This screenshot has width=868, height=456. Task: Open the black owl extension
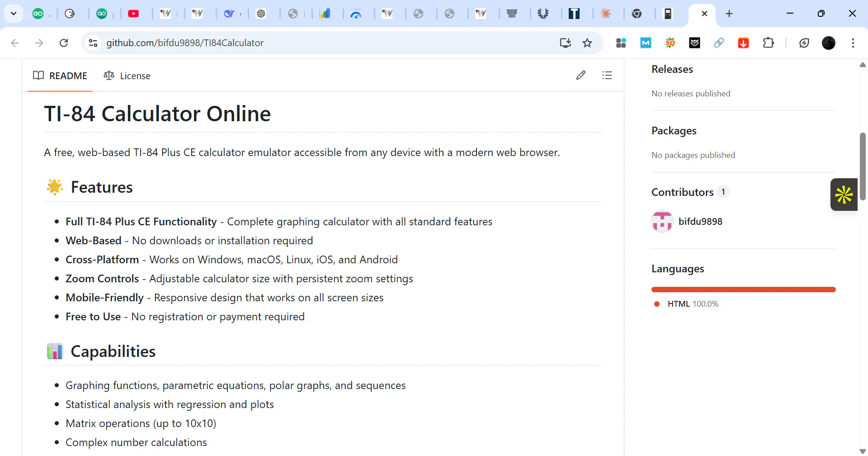694,43
